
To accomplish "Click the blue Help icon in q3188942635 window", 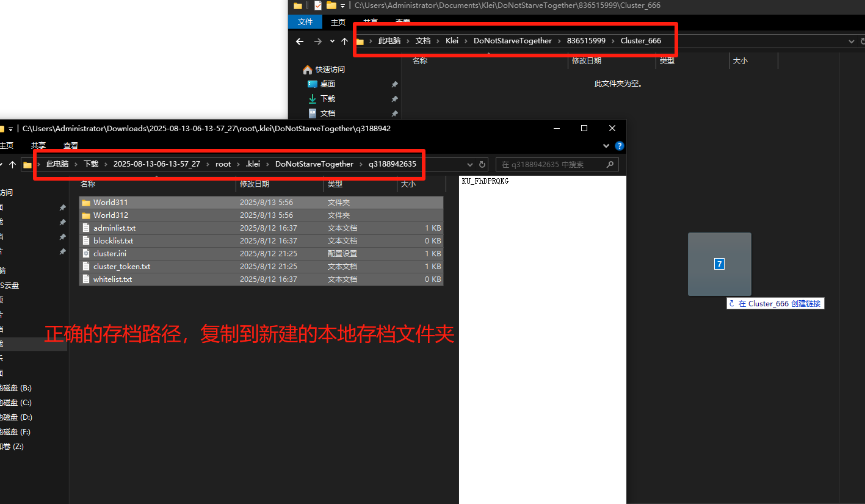I will pyautogui.click(x=619, y=146).
